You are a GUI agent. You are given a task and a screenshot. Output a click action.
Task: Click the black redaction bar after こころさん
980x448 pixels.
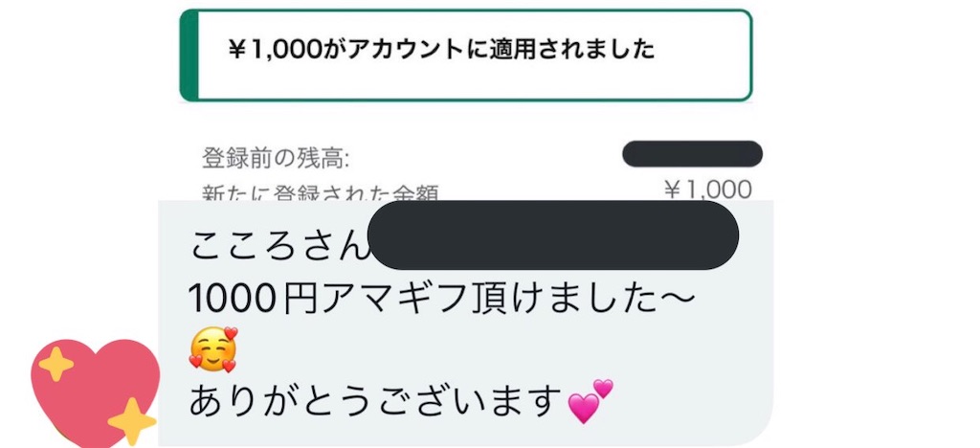(553, 235)
